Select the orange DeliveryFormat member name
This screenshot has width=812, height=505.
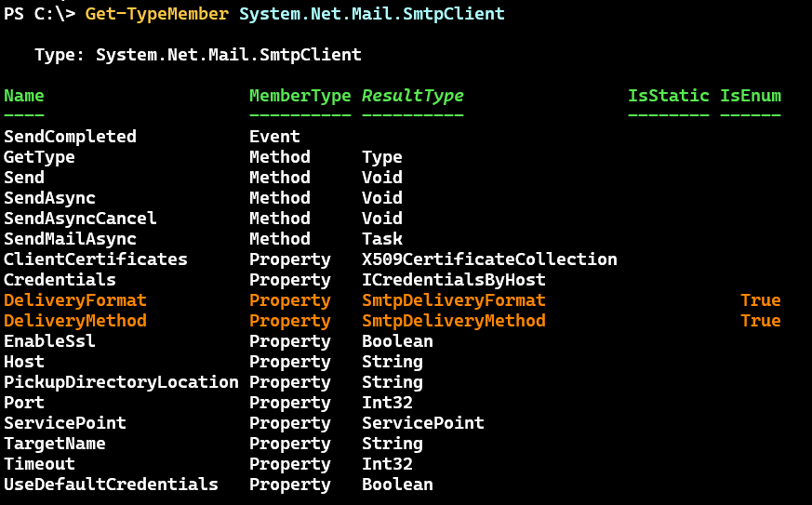click(75, 300)
